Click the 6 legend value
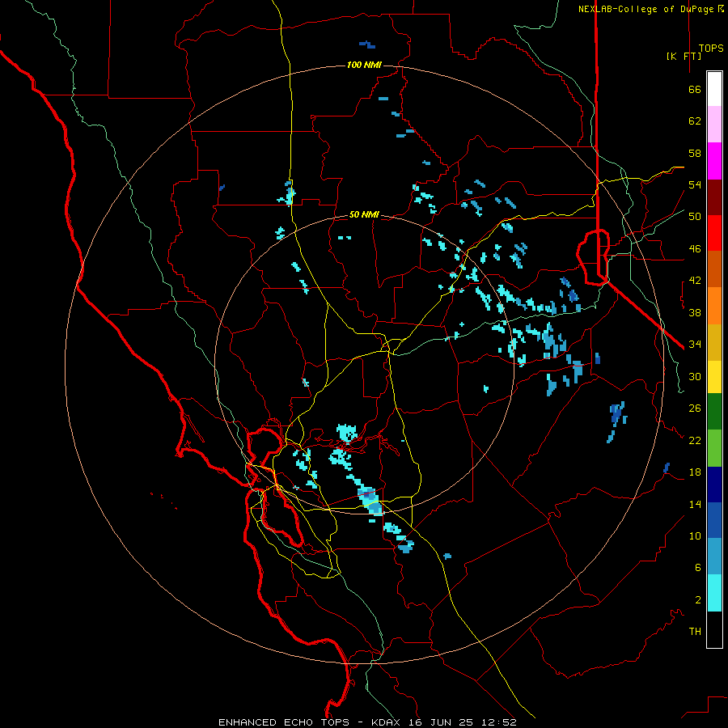Image resolution: width=728 pixels, height=728 pixels. point(698,568)
